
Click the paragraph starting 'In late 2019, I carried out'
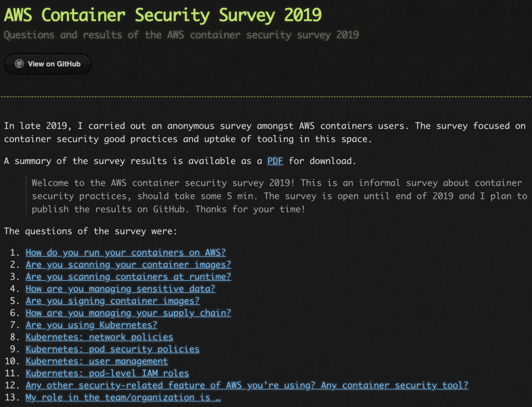[x=264, y=132]
